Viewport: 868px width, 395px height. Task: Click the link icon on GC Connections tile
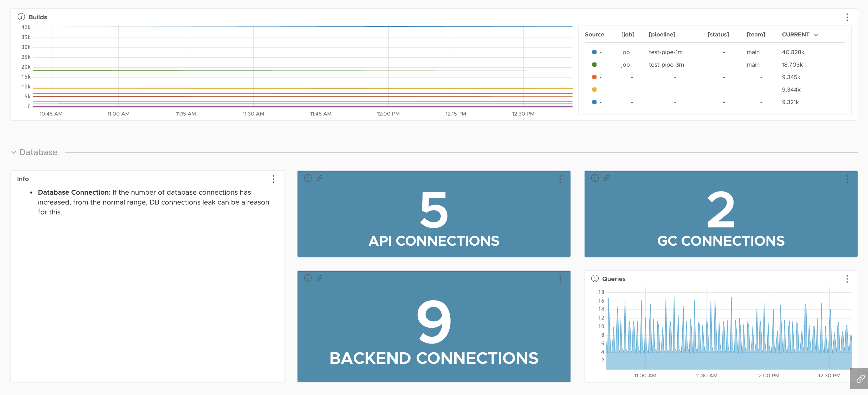tap(606, 178)
